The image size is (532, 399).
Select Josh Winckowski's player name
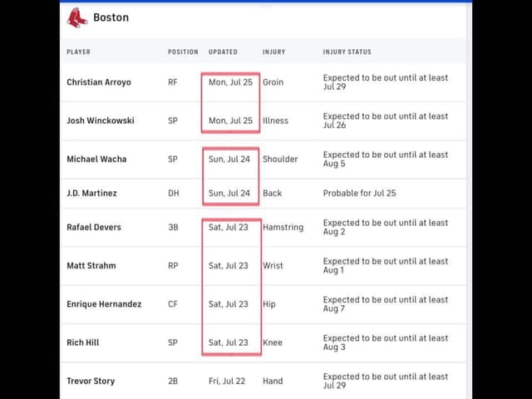click(x=101, y=121)
